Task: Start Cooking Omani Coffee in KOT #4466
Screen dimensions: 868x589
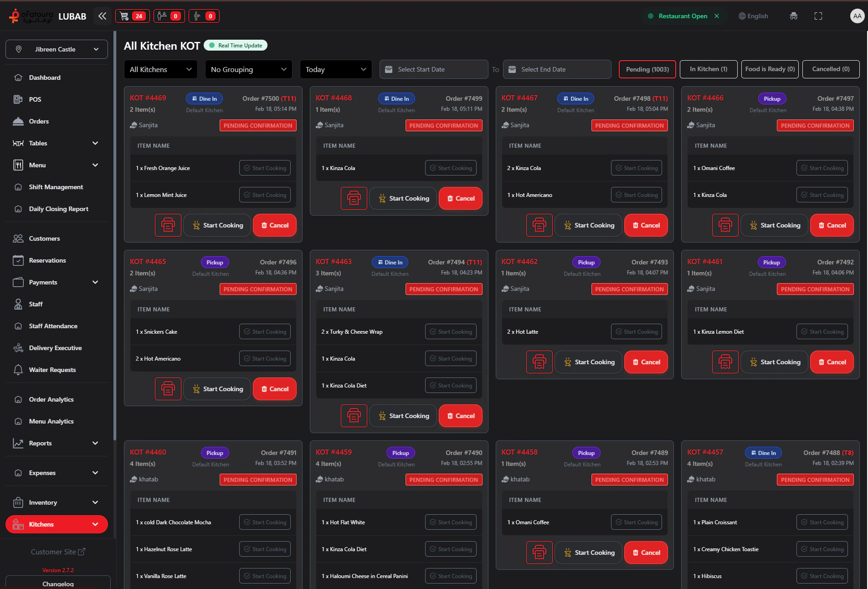Action: tap(822, 168)
